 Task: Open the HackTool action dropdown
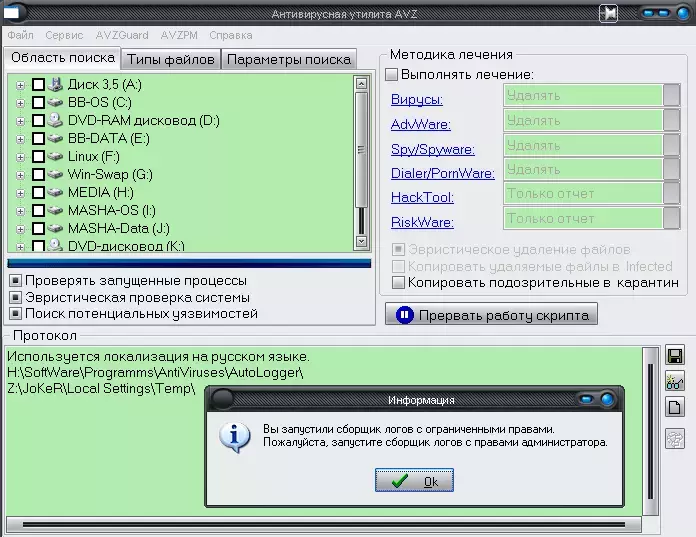coord(671,193)
